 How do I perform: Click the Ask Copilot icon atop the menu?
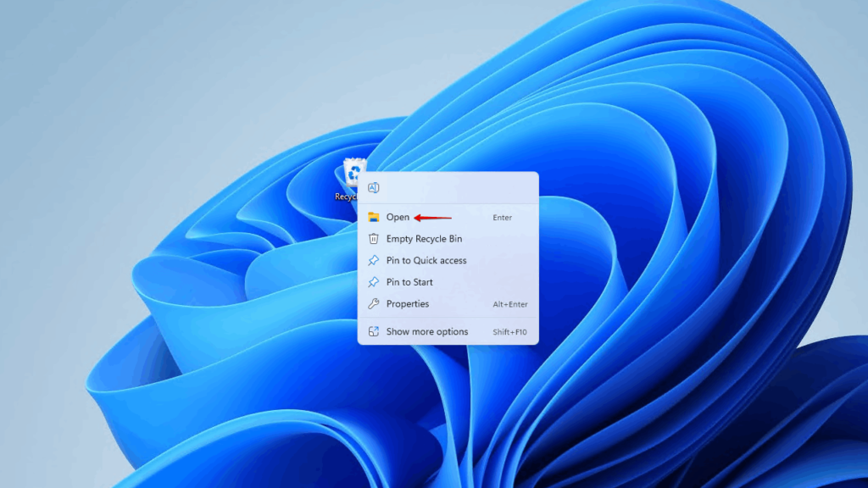[x=373, y=187]
